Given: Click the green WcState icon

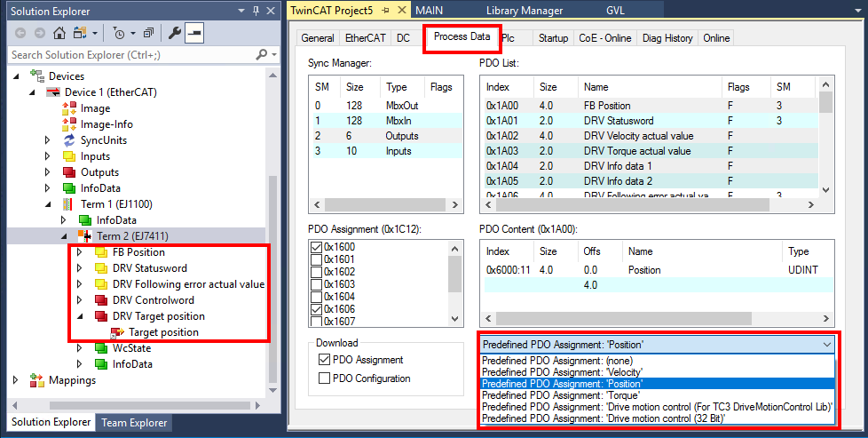Looking at the screenshot, I should [100, 348].
